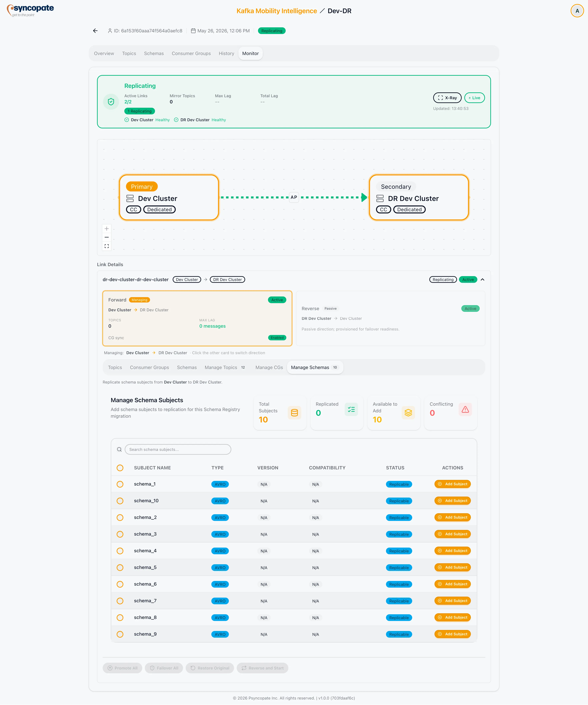Select the schema_8 row checkbox

pos(120,618)
